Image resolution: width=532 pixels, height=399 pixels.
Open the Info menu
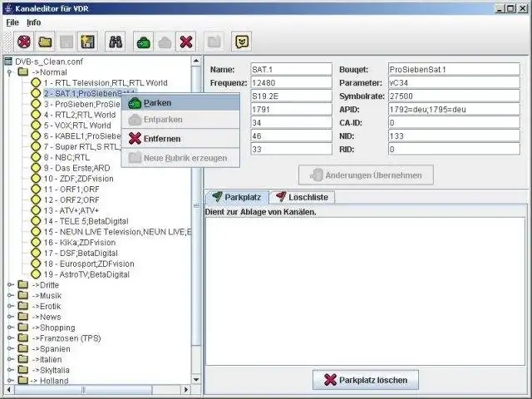coord(34,22)
